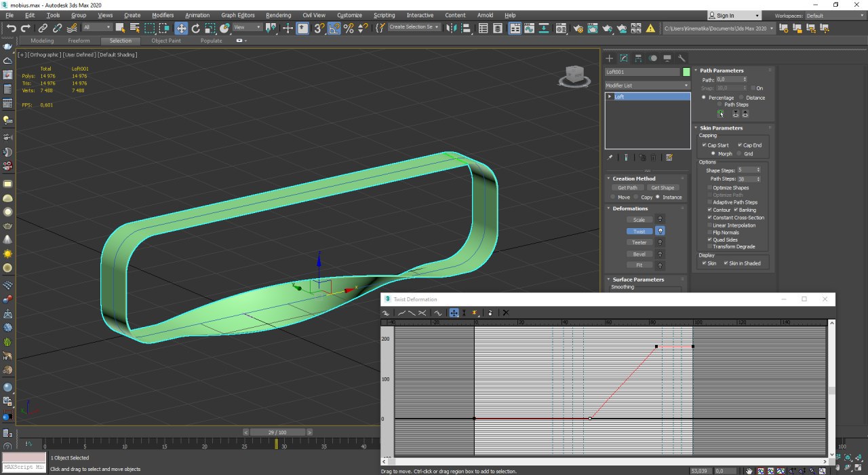
Task: Open the Scripting menu
Action: (x=384, y=15)
